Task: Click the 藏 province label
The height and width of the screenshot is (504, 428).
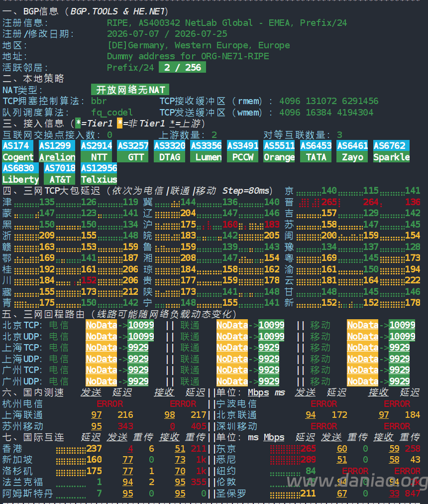Action: point(7,291)
